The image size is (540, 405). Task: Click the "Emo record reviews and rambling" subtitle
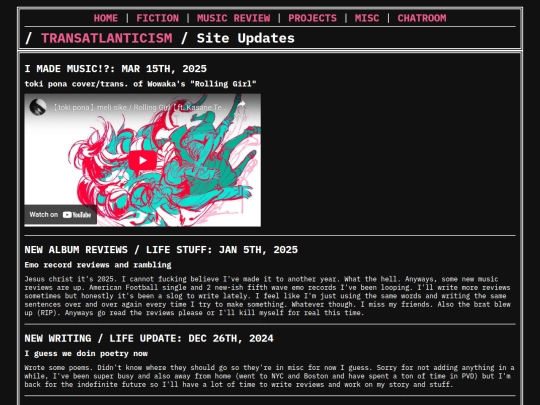click(98, 265)
